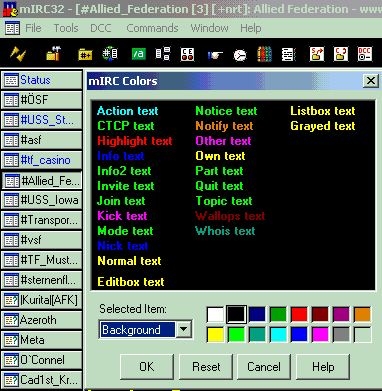Pick the black color swatch
382x391 pixels.
[x=236, y=314]
